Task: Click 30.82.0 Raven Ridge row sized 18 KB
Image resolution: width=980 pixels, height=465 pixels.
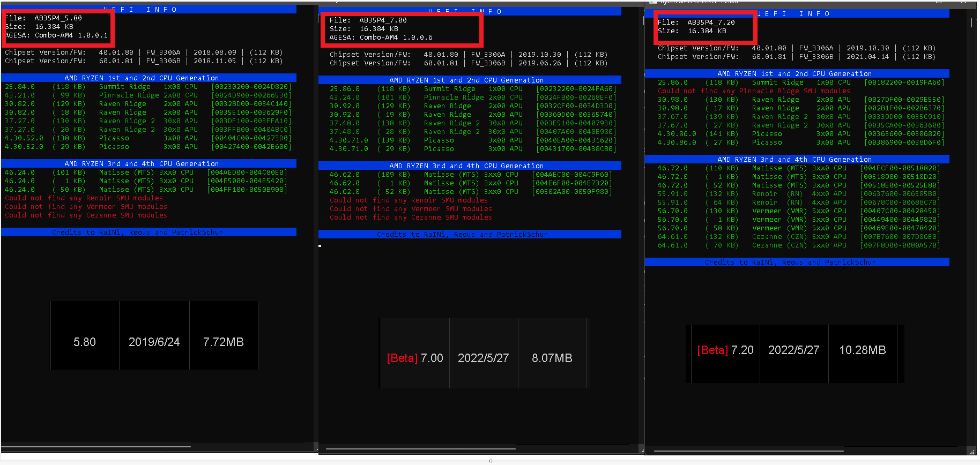Action: (148, 112)
